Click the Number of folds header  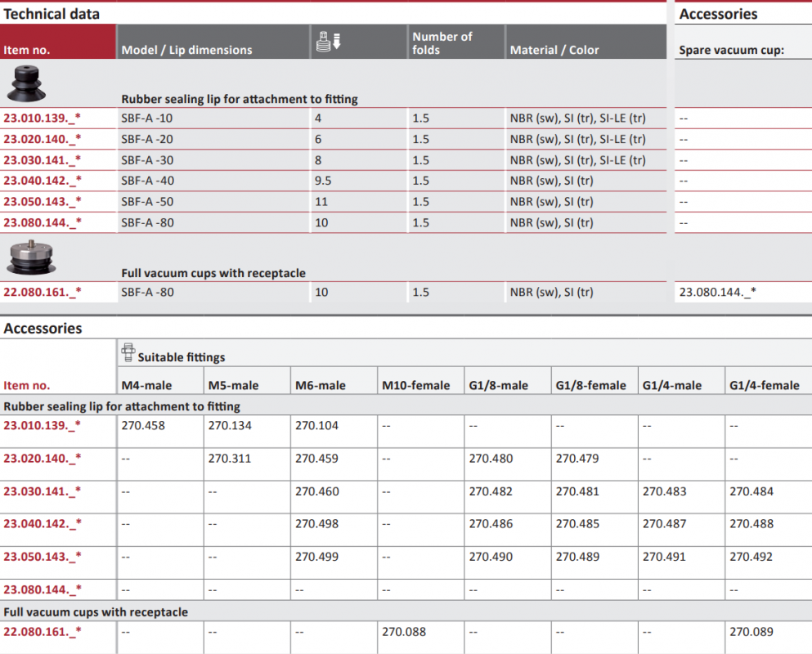(x=442, y=43)
